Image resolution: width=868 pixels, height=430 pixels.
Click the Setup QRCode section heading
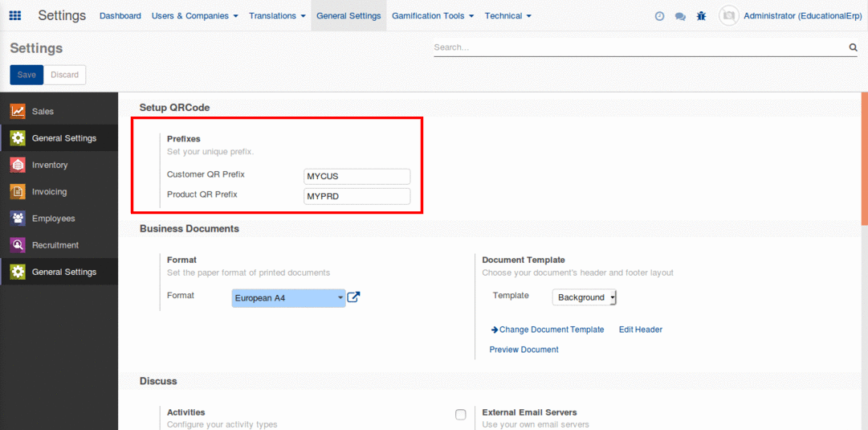tap(175, 108)
